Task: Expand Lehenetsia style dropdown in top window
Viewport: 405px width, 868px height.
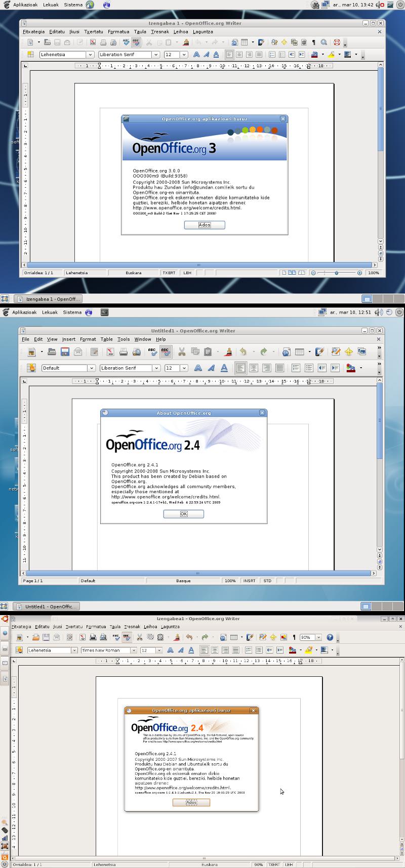Action: [x=91, y=55]
